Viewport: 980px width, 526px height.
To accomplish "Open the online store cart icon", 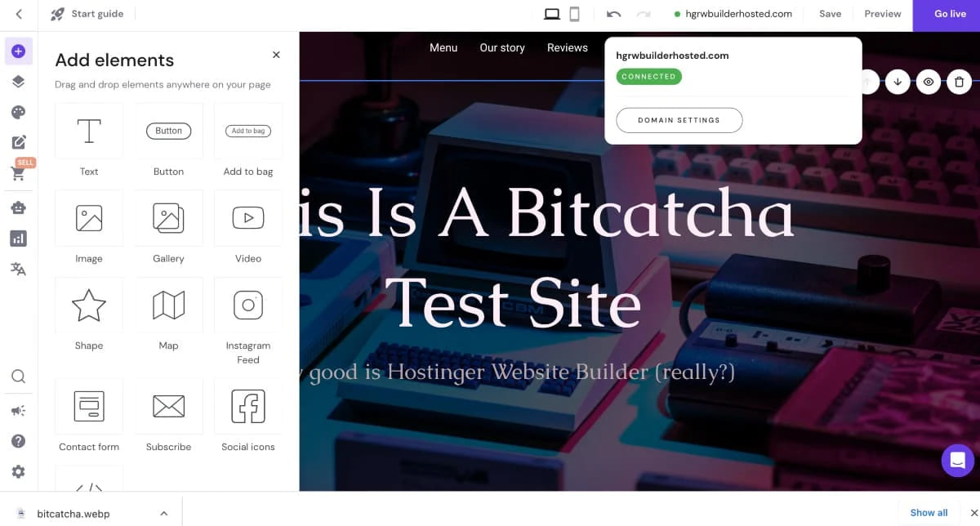I will pos(18,173).
